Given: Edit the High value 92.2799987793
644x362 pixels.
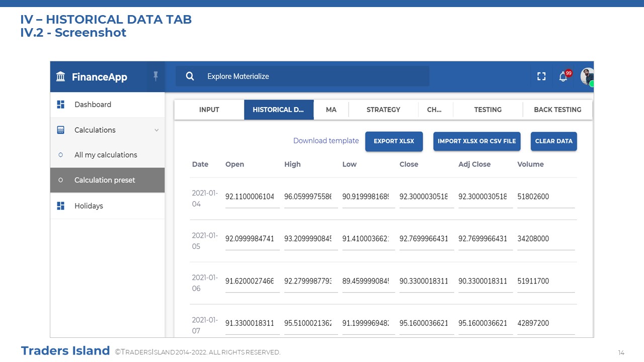Looking at the screenshot, I should coord(311,282).
